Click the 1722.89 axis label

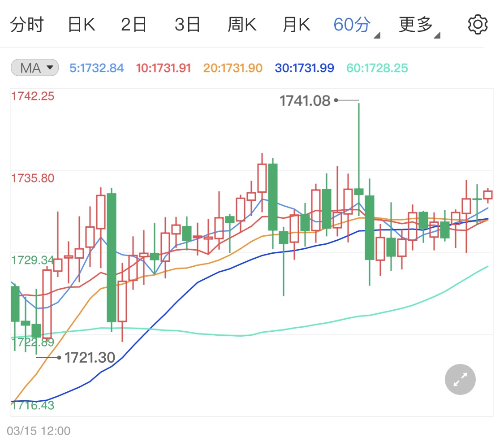tap(33, 342)
